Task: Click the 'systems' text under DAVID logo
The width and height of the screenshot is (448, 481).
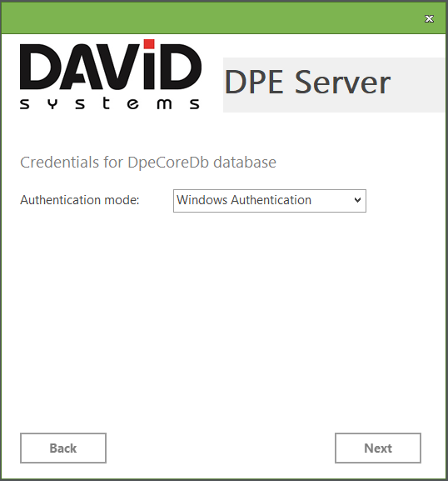Action: [110, 103]
